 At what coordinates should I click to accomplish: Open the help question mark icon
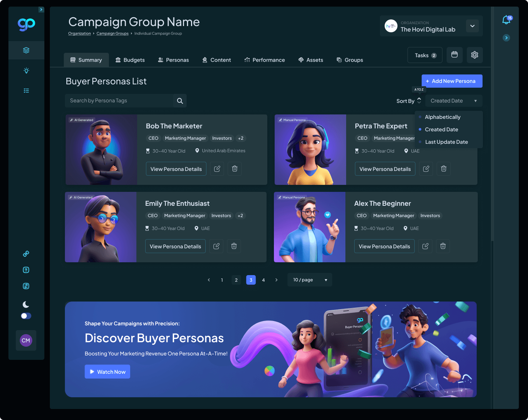(x=26, y=270)
